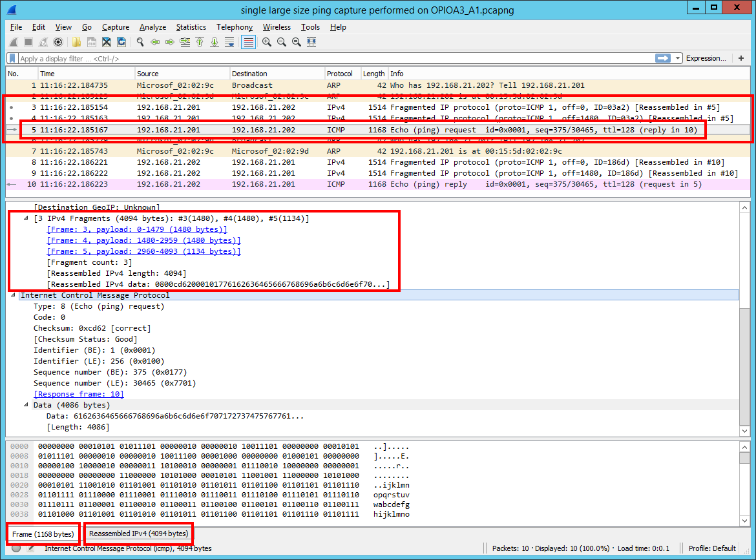
Task: Jump to the last packet icon
Action: [x=215, y=43]
